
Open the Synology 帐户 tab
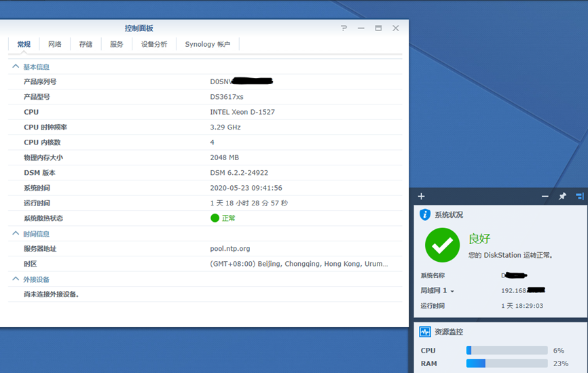click(x=207, y=44)
